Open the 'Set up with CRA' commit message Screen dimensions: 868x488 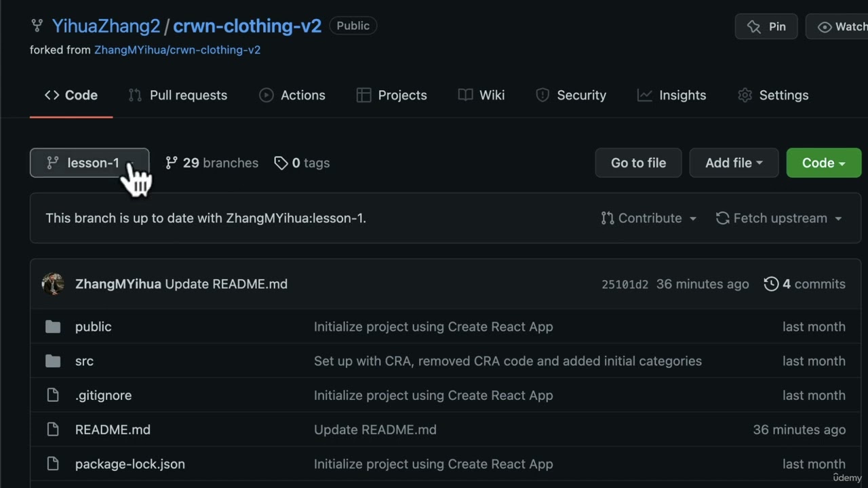pos(508,361)
